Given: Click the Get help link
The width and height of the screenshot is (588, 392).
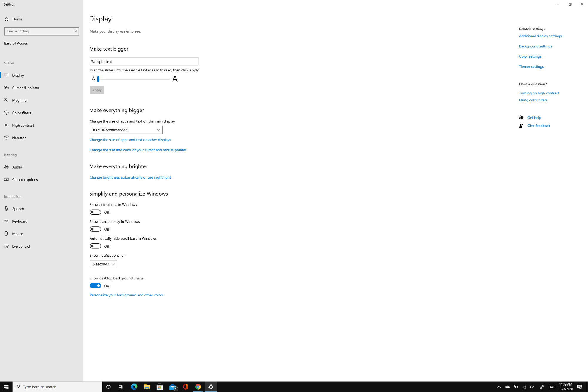Looking at the screenshot, I should click(534, 117).
